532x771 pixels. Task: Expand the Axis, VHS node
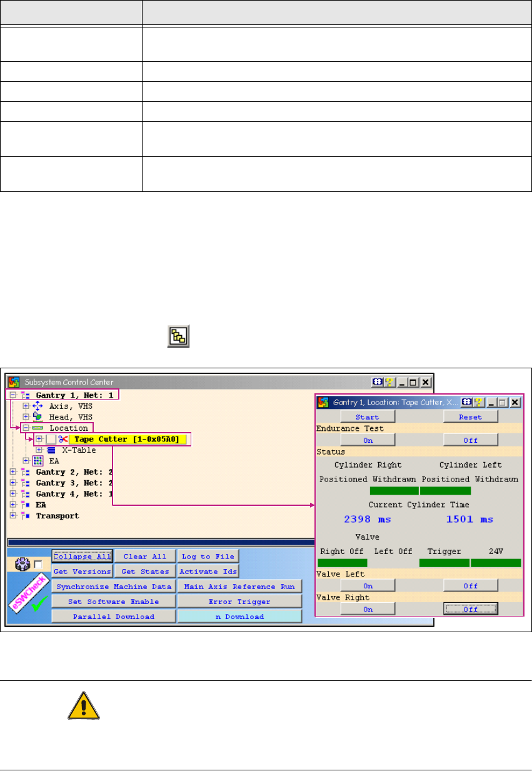coord(26,406)
